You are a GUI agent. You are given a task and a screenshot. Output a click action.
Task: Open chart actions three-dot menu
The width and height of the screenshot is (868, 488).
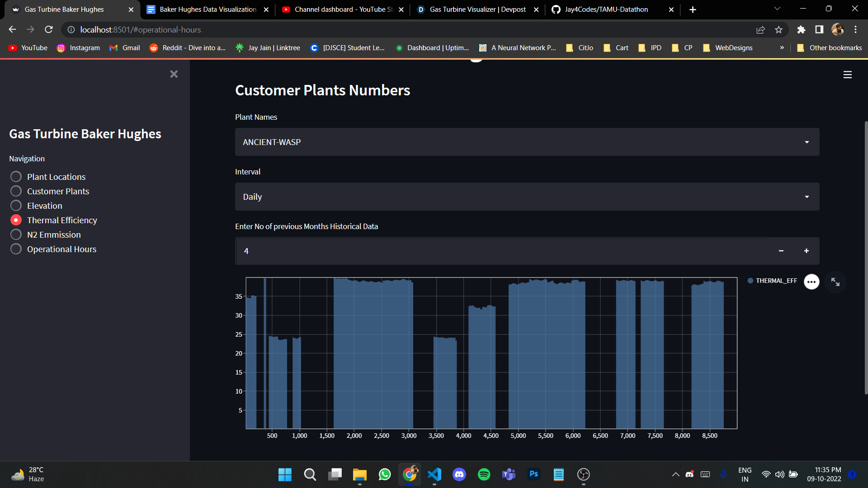[811, 282]
